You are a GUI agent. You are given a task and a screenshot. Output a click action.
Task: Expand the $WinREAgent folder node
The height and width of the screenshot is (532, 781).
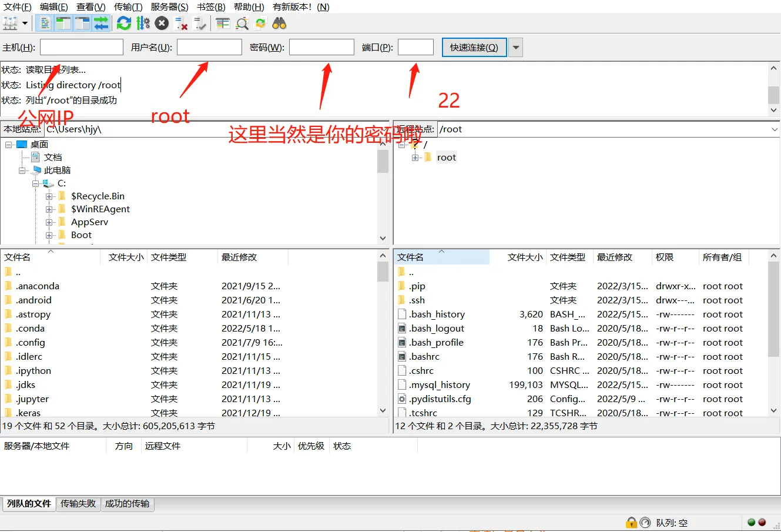[49, 209]
